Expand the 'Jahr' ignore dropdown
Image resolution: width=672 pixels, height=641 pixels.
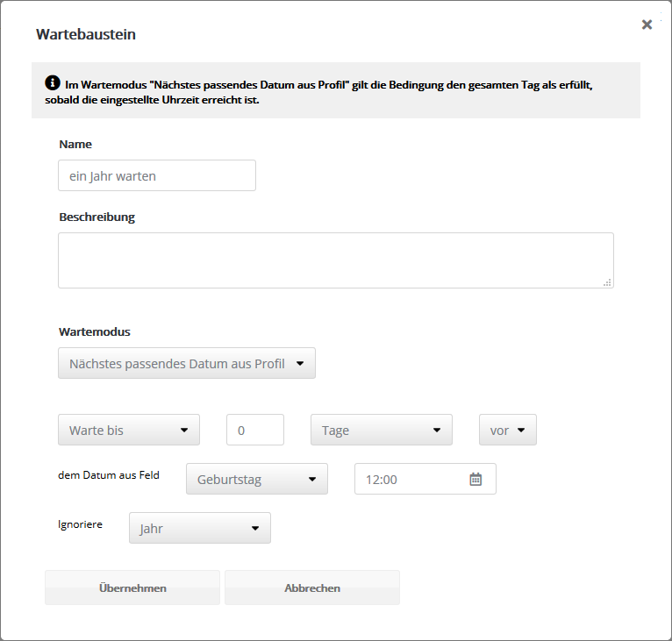pos(199,529)
